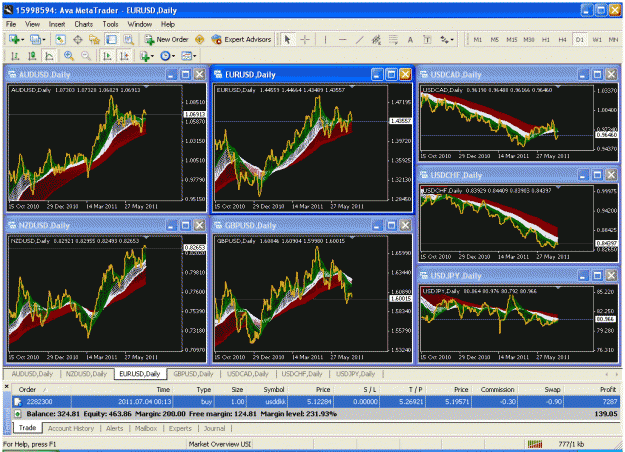Switch chart to candlesticks mode

[x=32, y=56]
